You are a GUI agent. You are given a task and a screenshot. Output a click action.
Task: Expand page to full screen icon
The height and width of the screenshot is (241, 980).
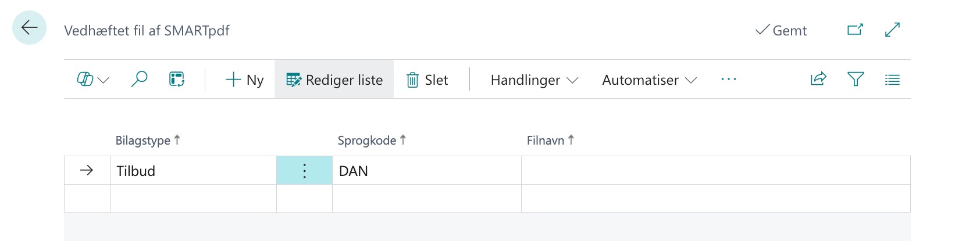(892, 30)
